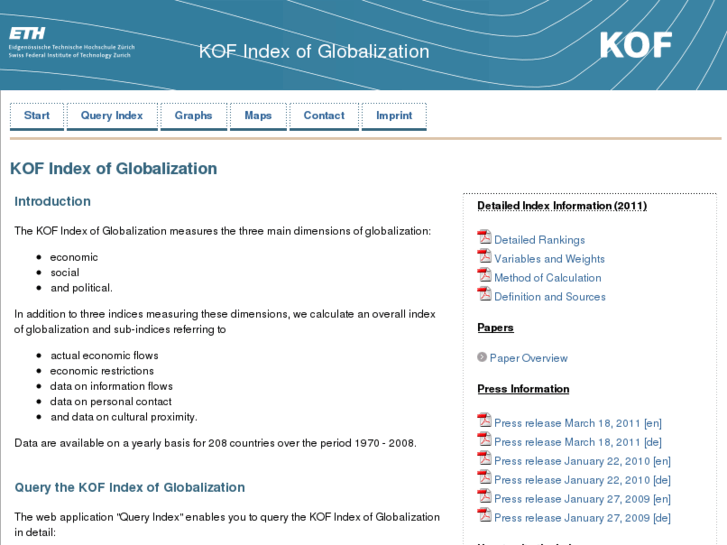Image resolution: width=727 pixels, height=545 pixels.
Task: Open Method of Calculation document link
Action: click(x=548, y=278)
